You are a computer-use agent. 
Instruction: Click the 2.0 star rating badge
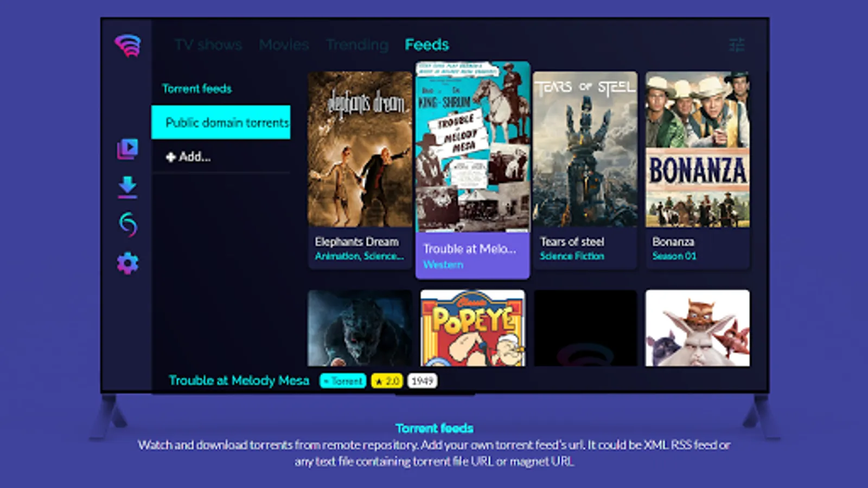point(387,381)
